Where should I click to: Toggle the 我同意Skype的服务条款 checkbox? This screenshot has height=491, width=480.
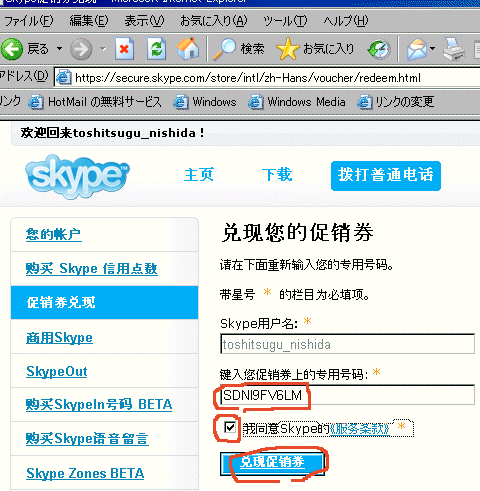[230, 427]
